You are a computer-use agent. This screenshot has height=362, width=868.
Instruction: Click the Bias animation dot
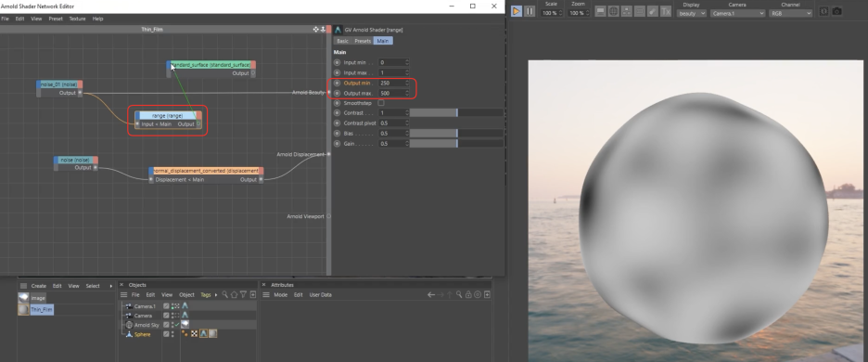coord(338,134)
